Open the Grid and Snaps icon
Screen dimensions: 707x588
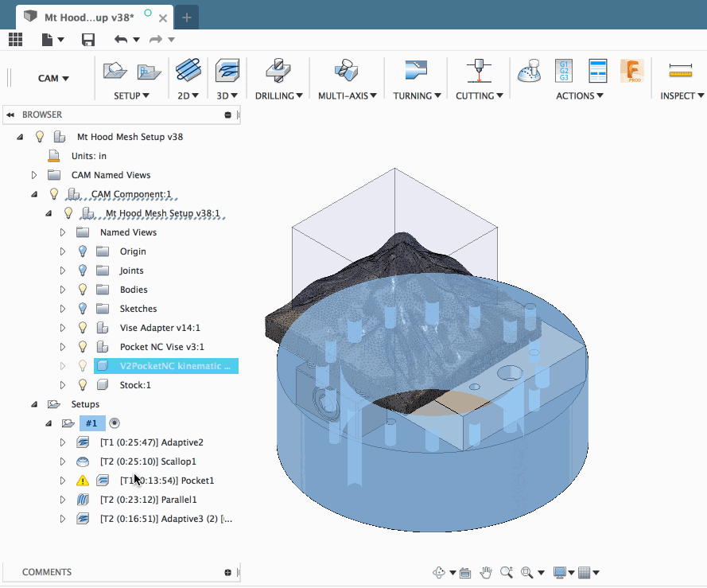(585, 573)
